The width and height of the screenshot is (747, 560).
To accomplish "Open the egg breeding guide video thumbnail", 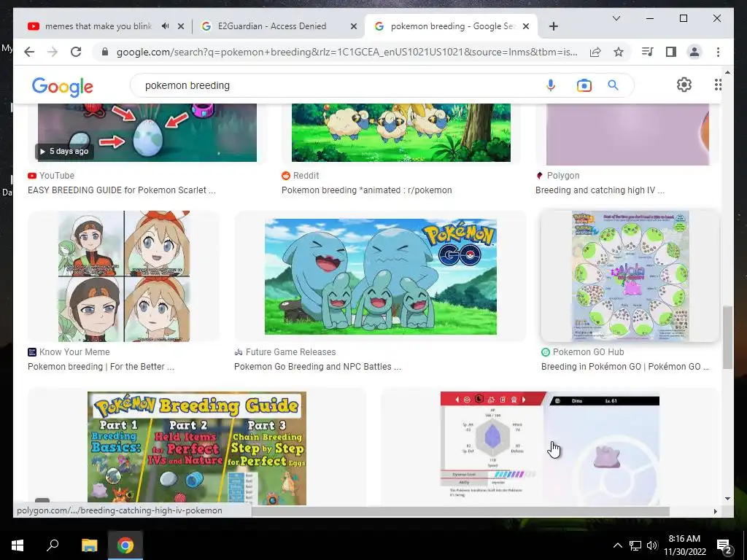I will [147, 133].
